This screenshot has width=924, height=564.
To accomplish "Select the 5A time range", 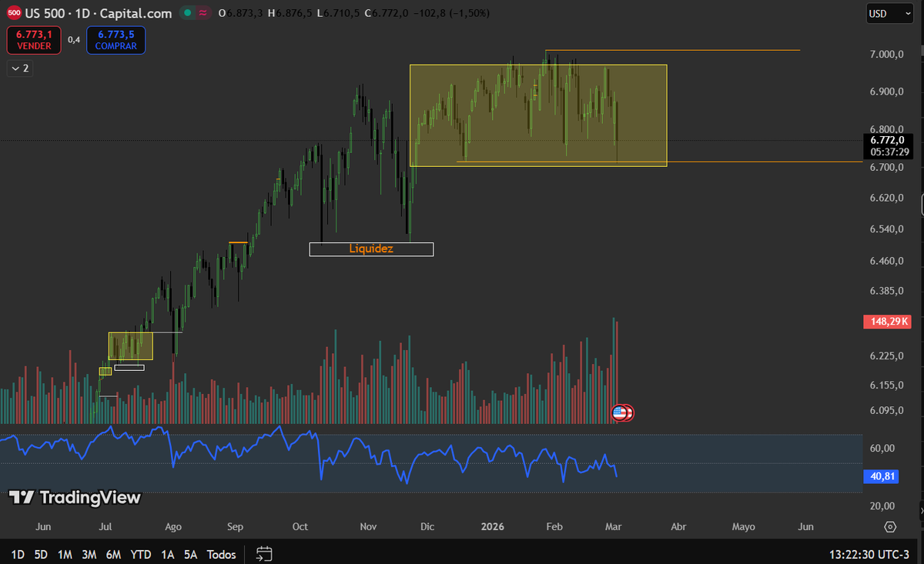I will (190, 554).
